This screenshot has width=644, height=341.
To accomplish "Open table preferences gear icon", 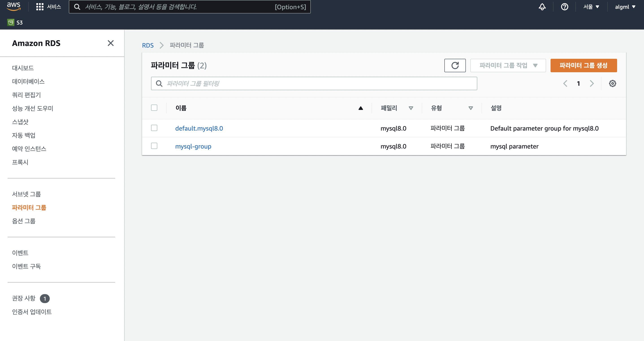I will tap(612, 83).
